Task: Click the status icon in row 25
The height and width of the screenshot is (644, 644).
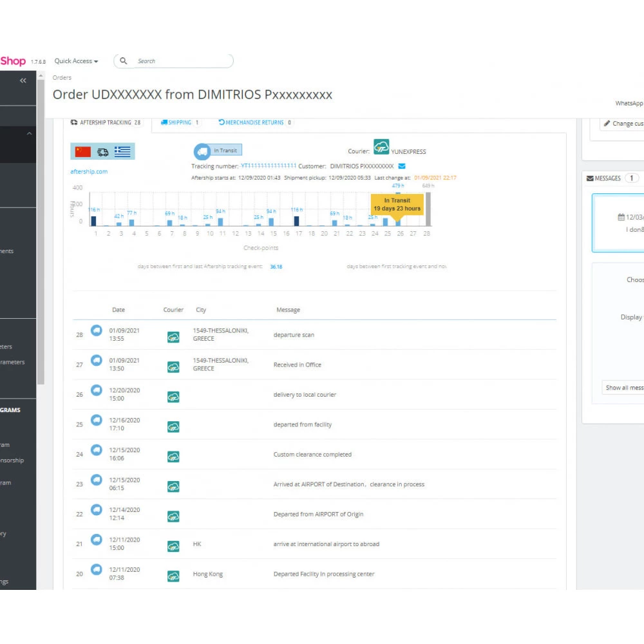Action: (97, 420)
